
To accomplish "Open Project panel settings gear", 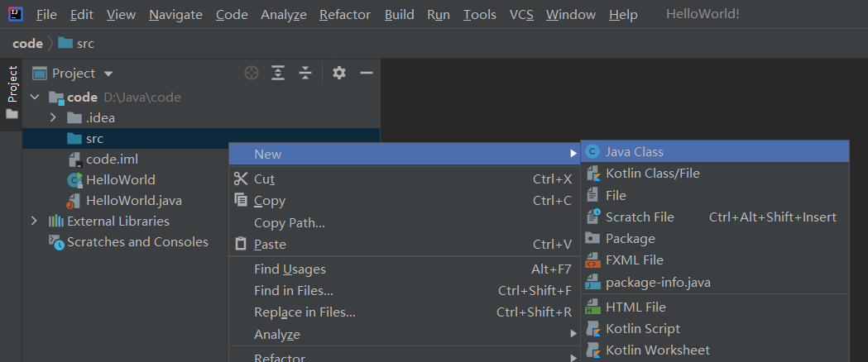I will tap(338, 73).
